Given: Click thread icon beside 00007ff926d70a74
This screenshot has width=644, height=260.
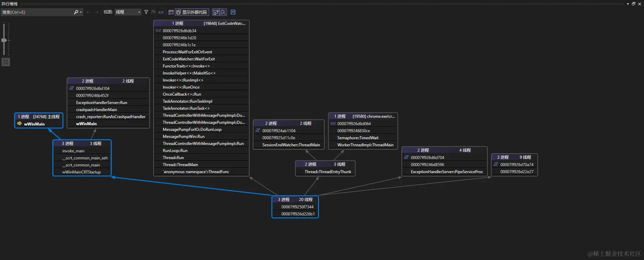Looking at the screenshot, I should tap(496, 164).
